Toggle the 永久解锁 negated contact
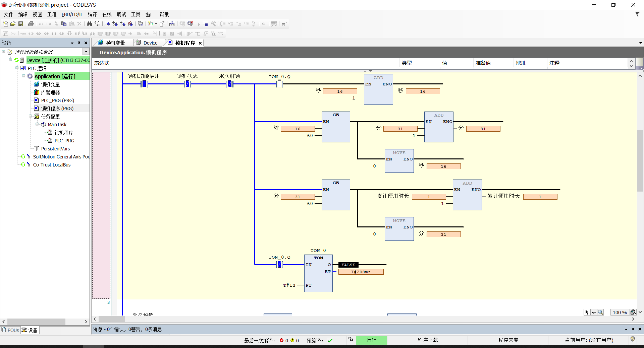 click(x=230, y=84)
